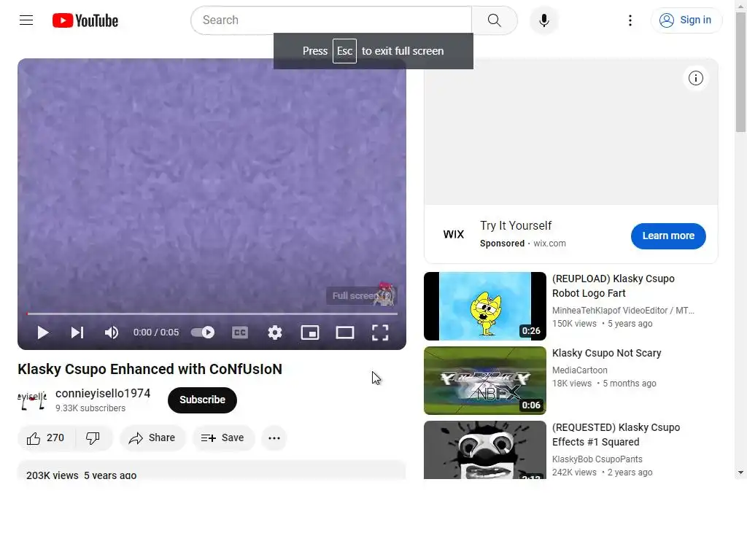Open the Try It Yourself ad title

click(516, 226)
